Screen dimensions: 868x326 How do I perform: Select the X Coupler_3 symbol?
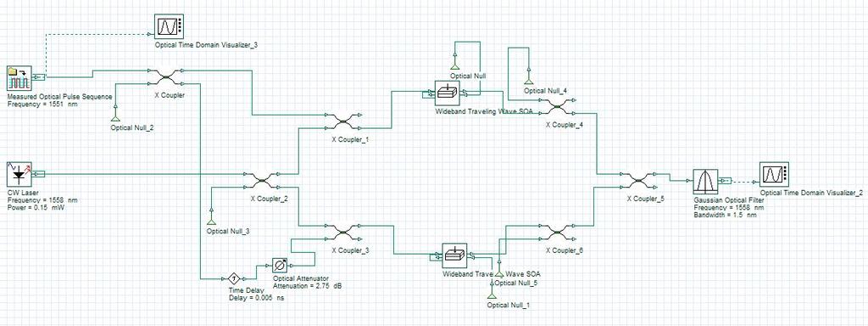coord(342,232)
